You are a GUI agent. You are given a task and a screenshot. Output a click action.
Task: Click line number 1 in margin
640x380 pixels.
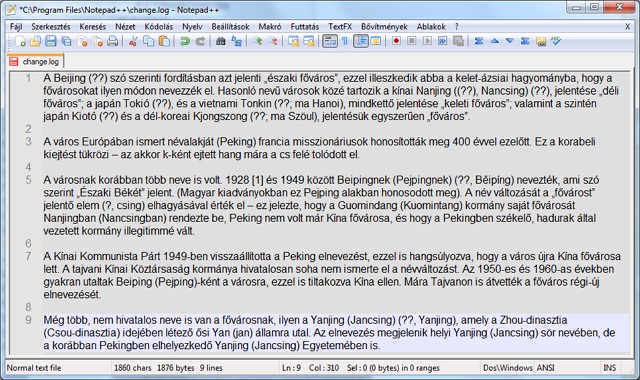tap(28, 78)
